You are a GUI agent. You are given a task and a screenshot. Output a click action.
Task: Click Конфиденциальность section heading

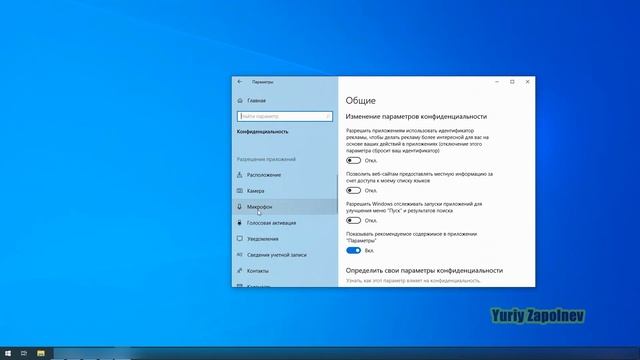[x=262, y=132]
